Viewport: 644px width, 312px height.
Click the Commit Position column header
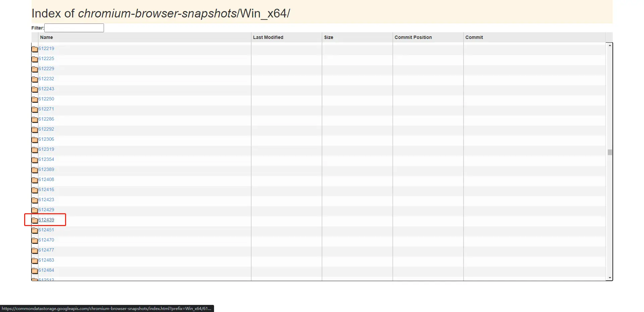(x=413, y=37)
